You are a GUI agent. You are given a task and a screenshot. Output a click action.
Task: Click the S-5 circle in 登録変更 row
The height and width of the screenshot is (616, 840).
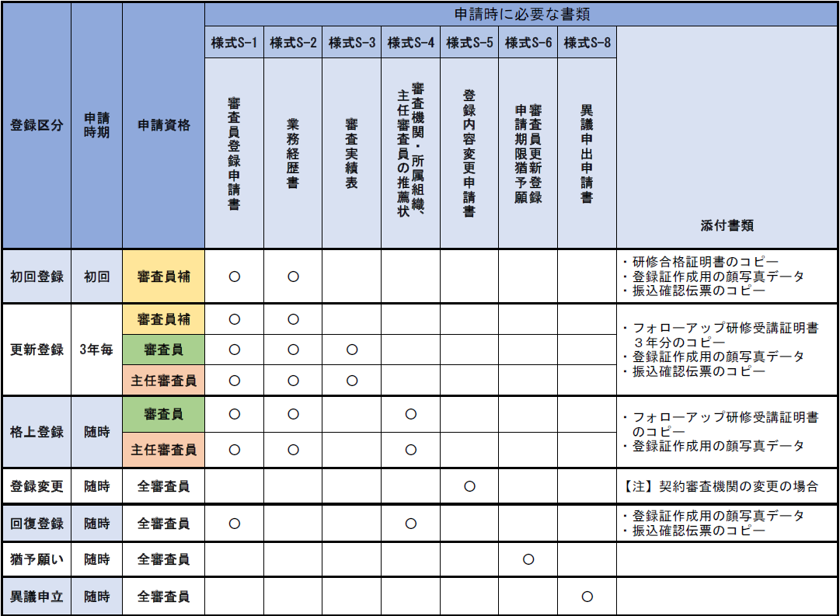pos(469,486)
